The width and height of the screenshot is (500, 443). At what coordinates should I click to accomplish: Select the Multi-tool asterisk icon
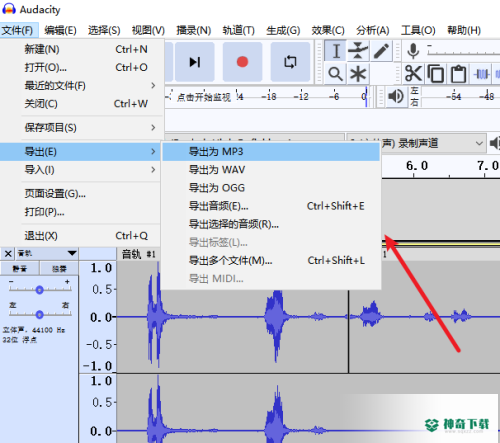tap(358, 74)
